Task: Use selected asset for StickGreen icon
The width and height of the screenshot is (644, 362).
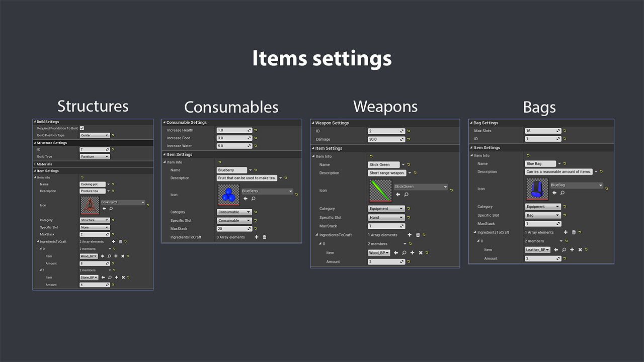Action: click(x=398, y=194)
